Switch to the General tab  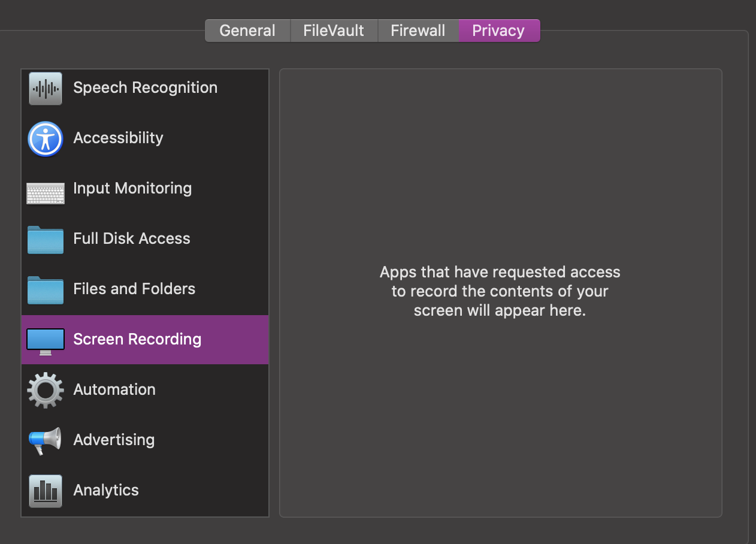(x=247, y=31)
